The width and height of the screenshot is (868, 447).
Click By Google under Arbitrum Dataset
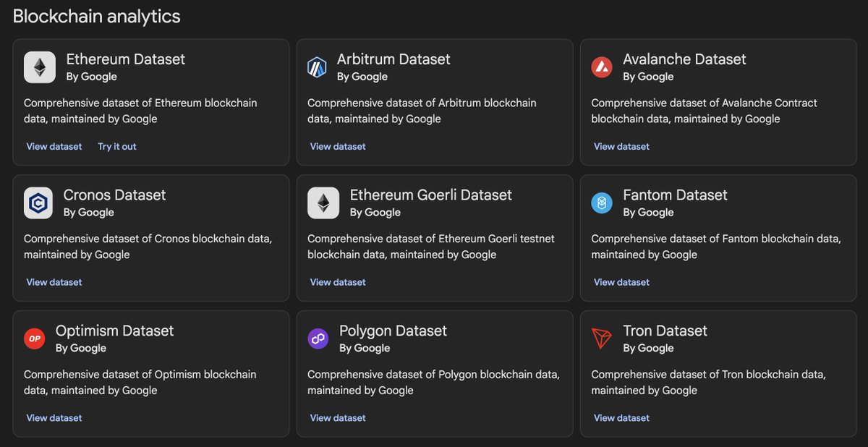(362, 77)
